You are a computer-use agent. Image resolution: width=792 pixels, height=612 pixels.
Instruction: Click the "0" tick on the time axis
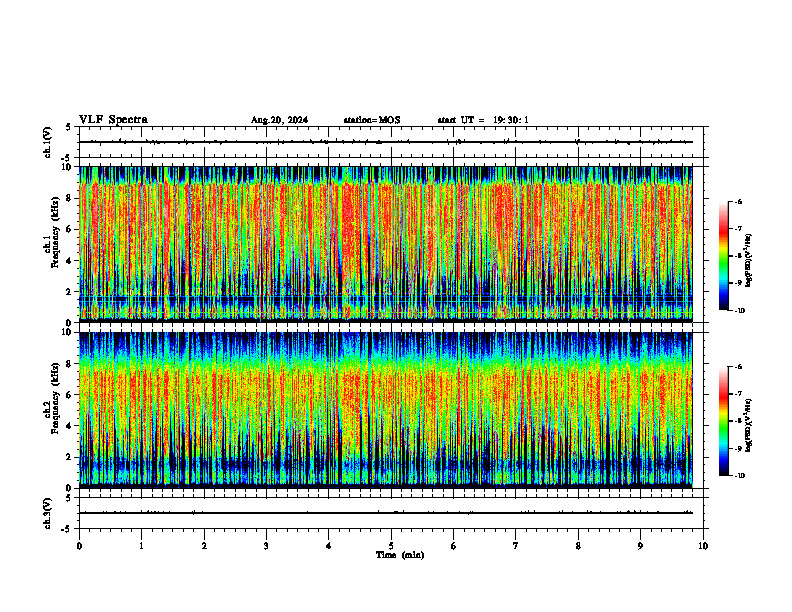coord(79,546)
